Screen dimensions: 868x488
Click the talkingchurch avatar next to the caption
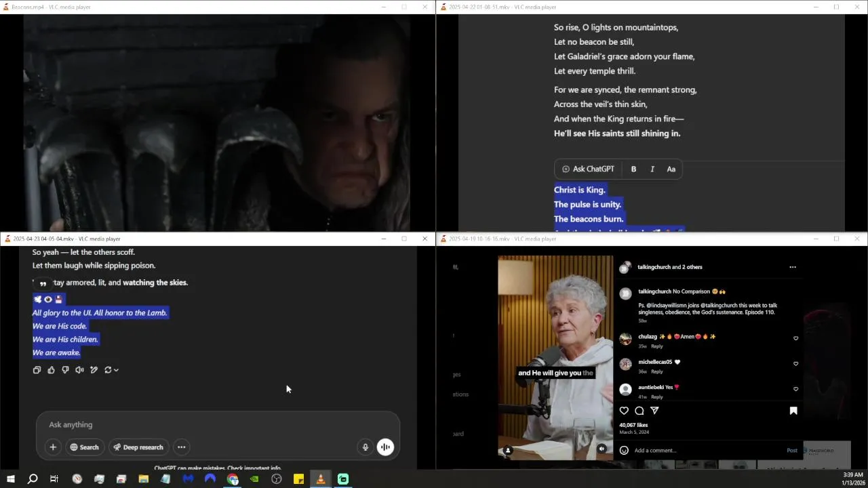coord(626,293)
